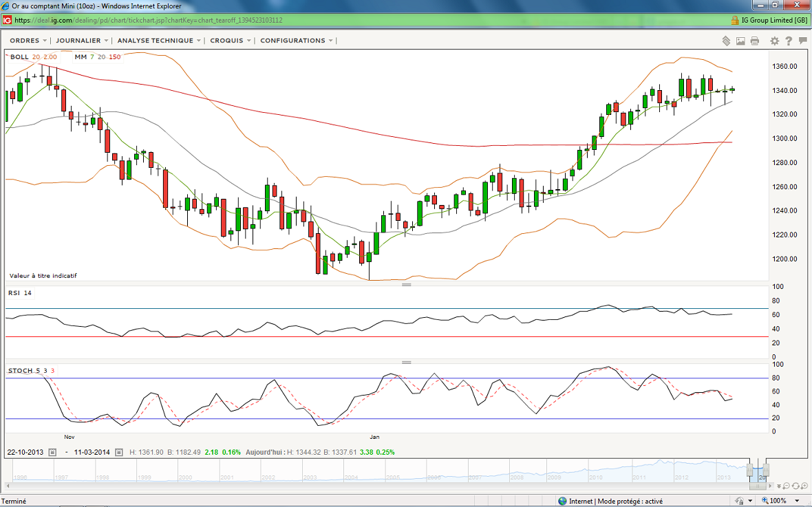The width and height of the screenshot is (812, 507).
Task: Open the ANALYSE TECHNIQUE dropdown
Action: pos(159,41)
